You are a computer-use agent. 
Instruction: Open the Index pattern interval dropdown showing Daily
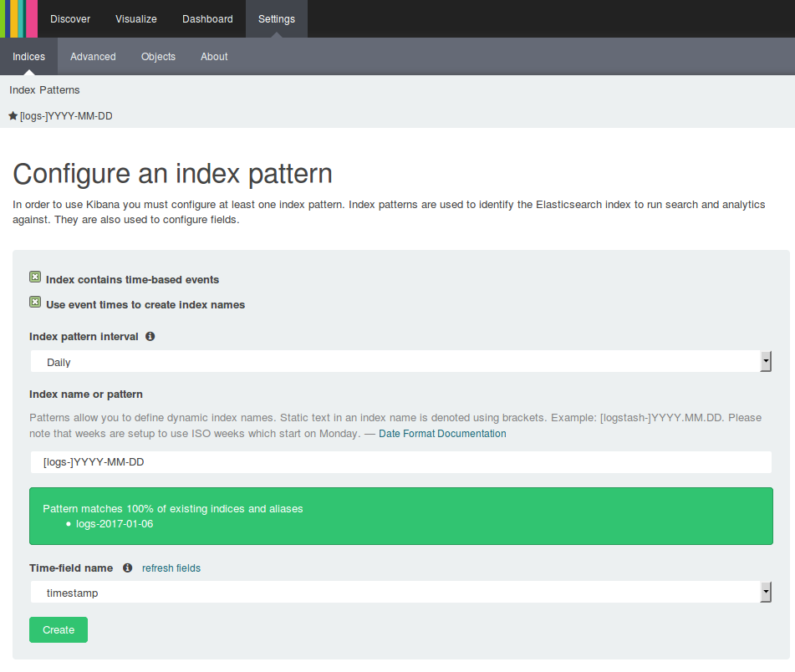click(401, 362)
